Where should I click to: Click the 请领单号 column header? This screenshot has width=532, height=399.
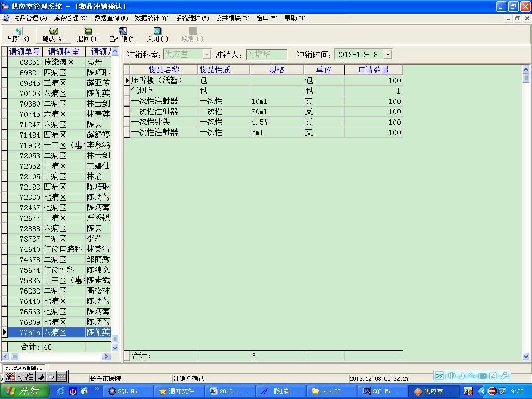[24, 51]
